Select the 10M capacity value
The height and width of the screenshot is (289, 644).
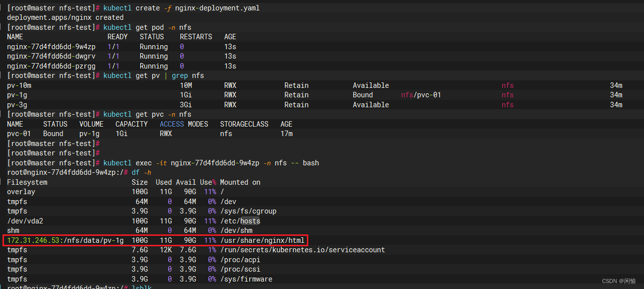tap(186, 85)
